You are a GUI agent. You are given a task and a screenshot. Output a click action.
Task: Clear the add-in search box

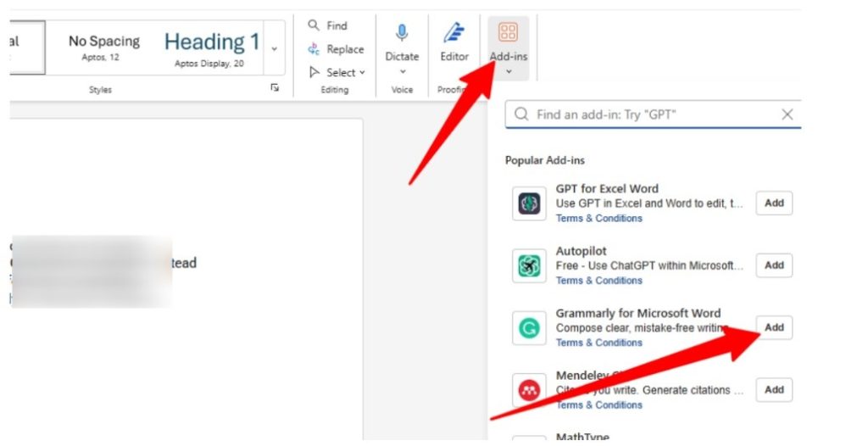[787, 114]
